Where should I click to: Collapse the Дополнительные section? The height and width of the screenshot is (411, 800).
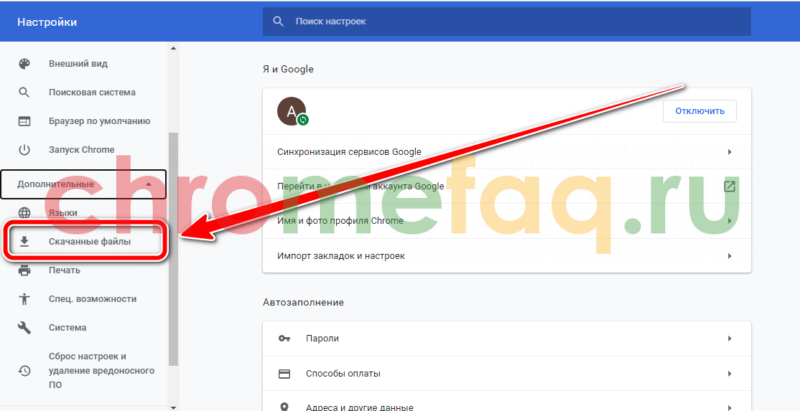click(83, 184)
